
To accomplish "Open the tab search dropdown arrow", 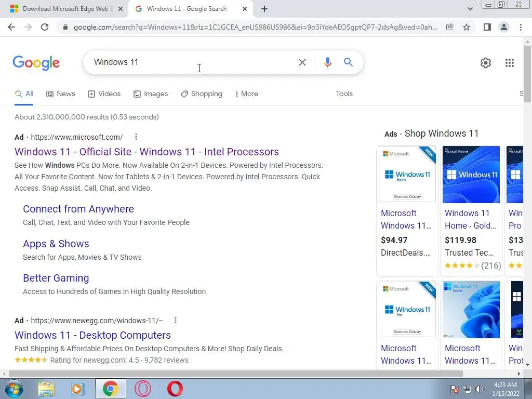I will (x=470, y=9).
